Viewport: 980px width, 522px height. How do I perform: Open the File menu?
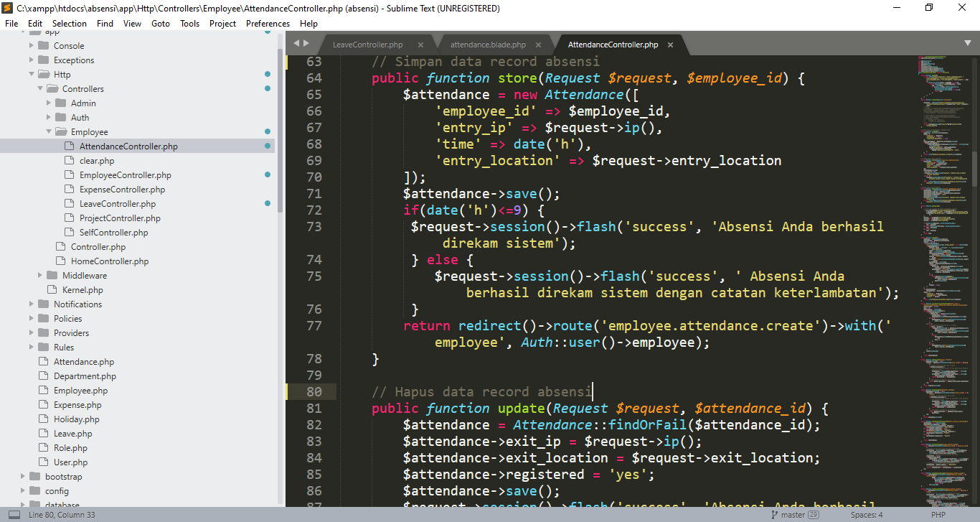click(11, 23)
